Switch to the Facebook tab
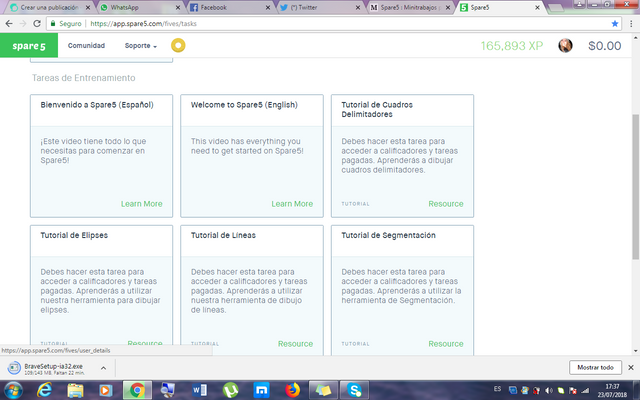Viewport: 640px width, 400px height. tap(227, 8)
